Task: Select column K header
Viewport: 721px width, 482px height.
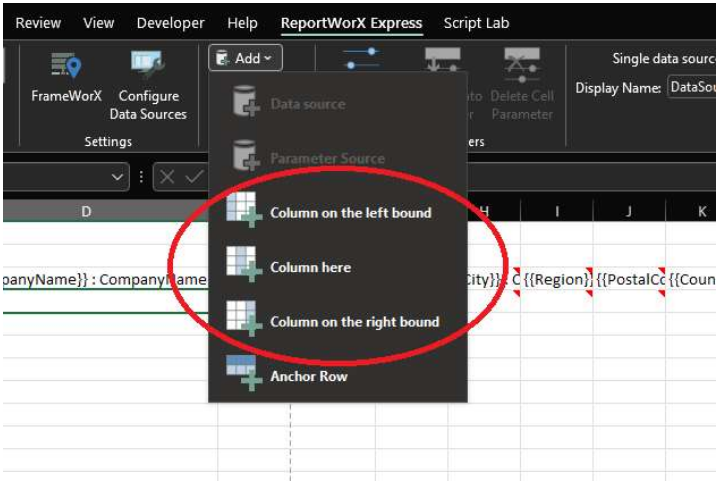Action: pyautogui.click(x=691, y=211)
